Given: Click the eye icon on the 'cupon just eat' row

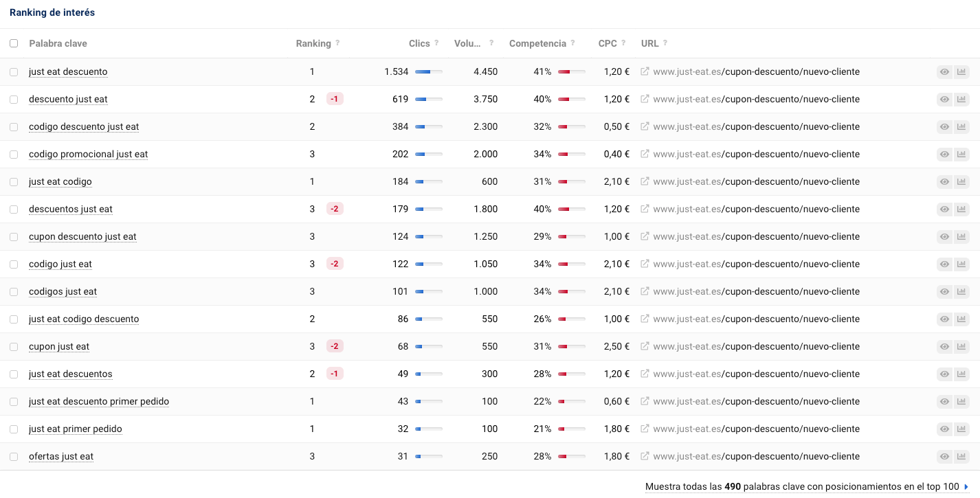Looking at the screenshot, I should pos(945,346).
